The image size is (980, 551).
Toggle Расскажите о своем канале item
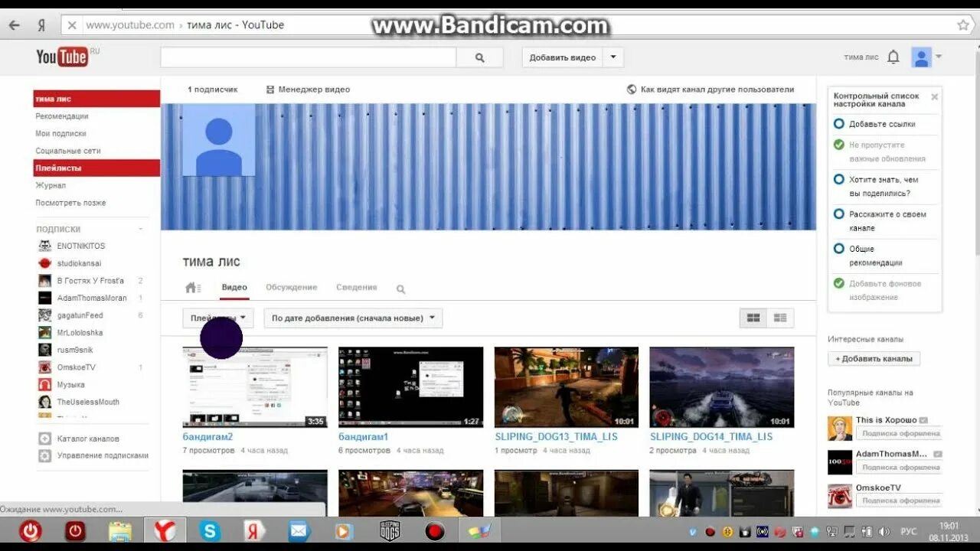coord(839,214)
